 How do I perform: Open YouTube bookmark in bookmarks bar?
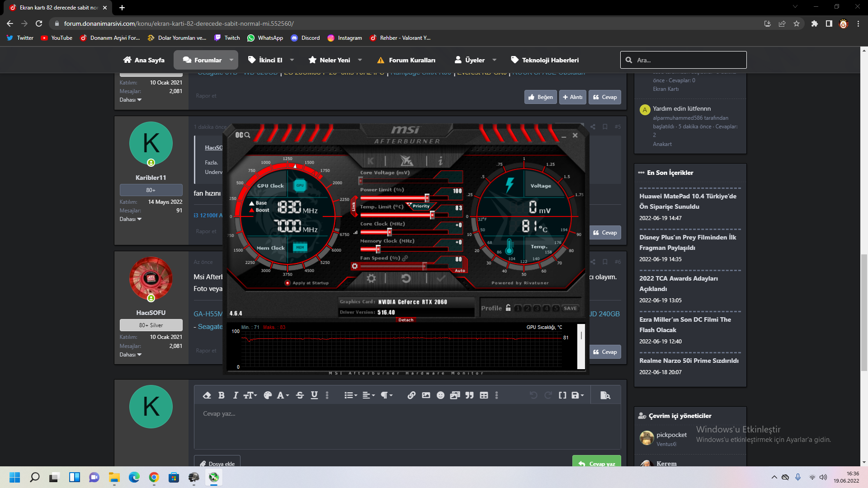[x=57, y=38]
